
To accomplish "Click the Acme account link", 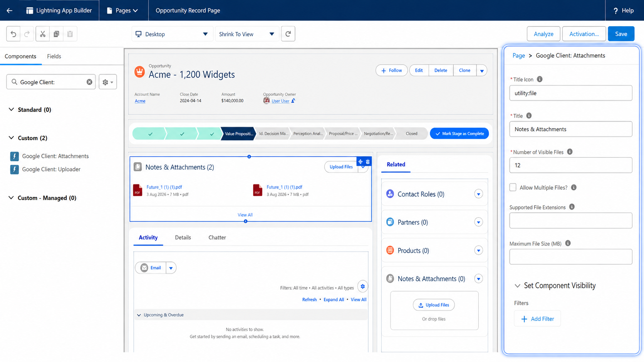I will 140,101.
